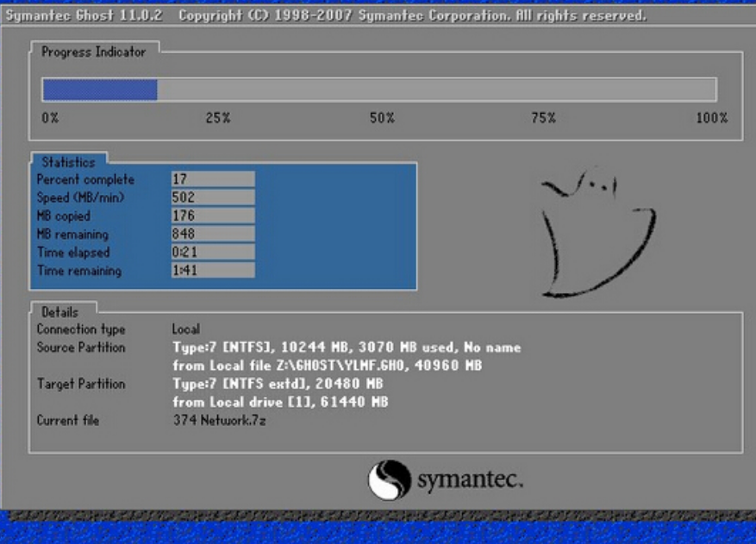Click the Connection type Local value

[x=185, y=329]
